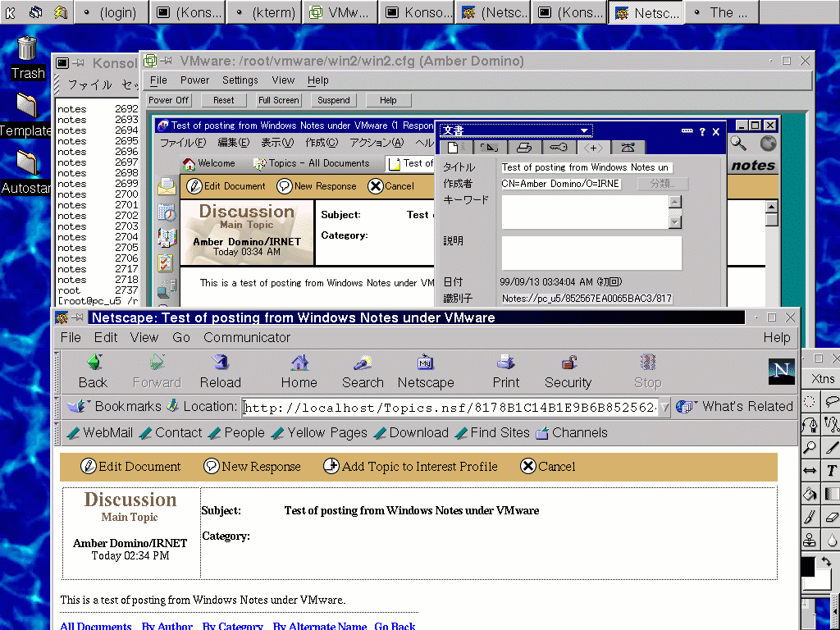The height and width of the screenshot is (630, 840).
Task: Click the Back arrow in Netscape toolbar
Action: pyautogui.click(x=94, y=363)
